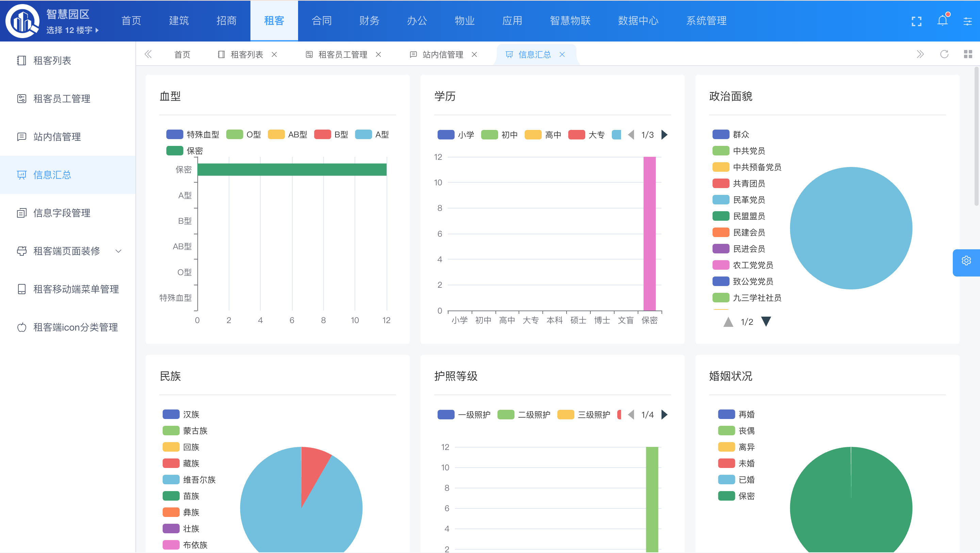The width and height of the screenshot is (980, 553).
Task: Click the floating gear settings button
Action: tap(966, 261)
